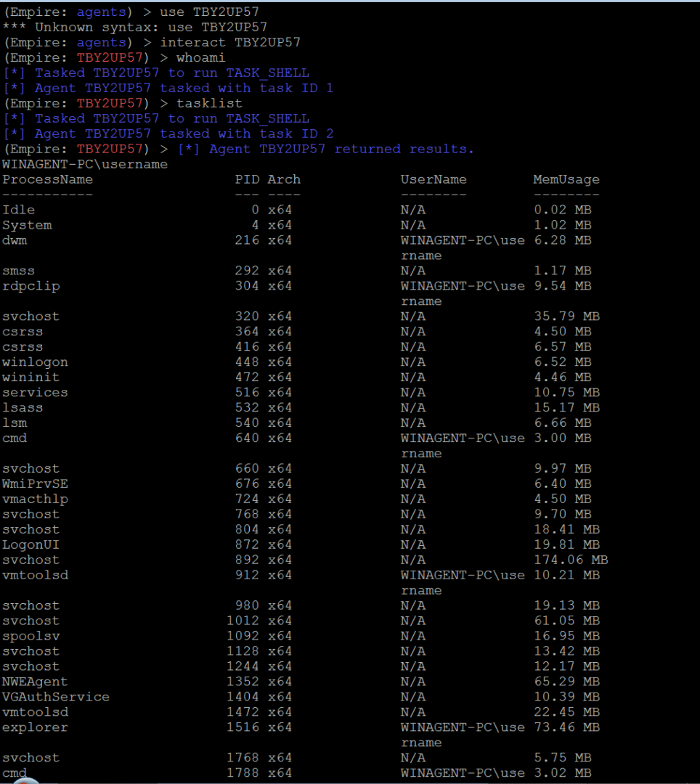Click the 16.95 MB memory value of spoolsv
The image size is (700, 784).
click(x=566, y=636)
